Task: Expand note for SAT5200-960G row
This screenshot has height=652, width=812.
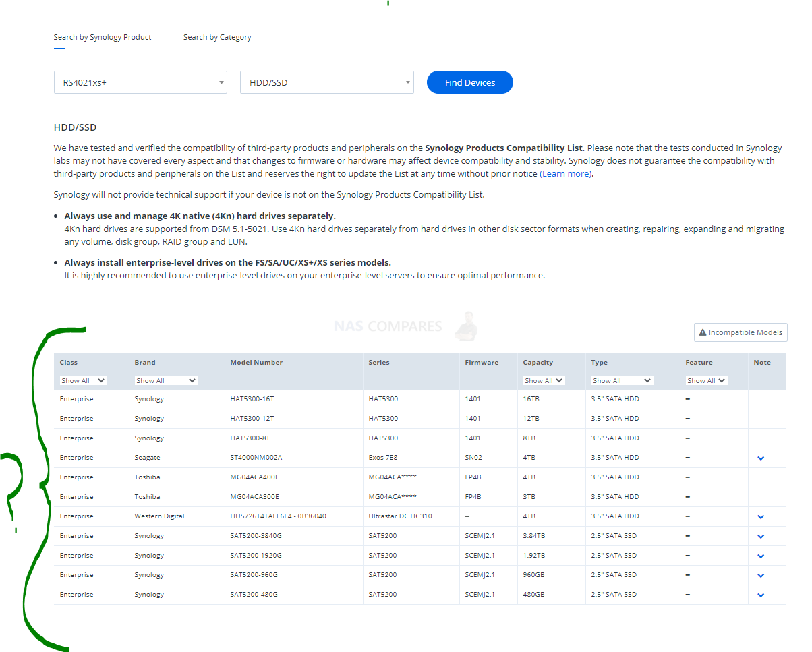Action: (761, 575)
